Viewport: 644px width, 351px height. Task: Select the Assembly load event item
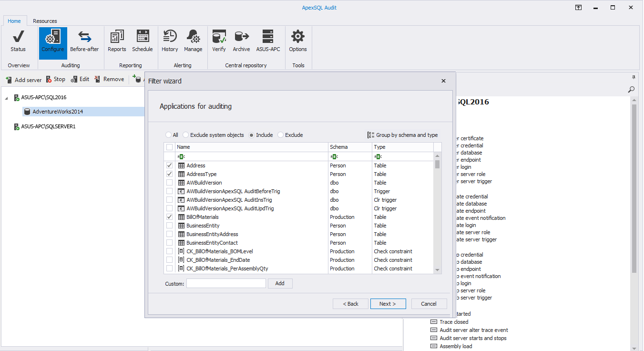click(x=451, y=346)
